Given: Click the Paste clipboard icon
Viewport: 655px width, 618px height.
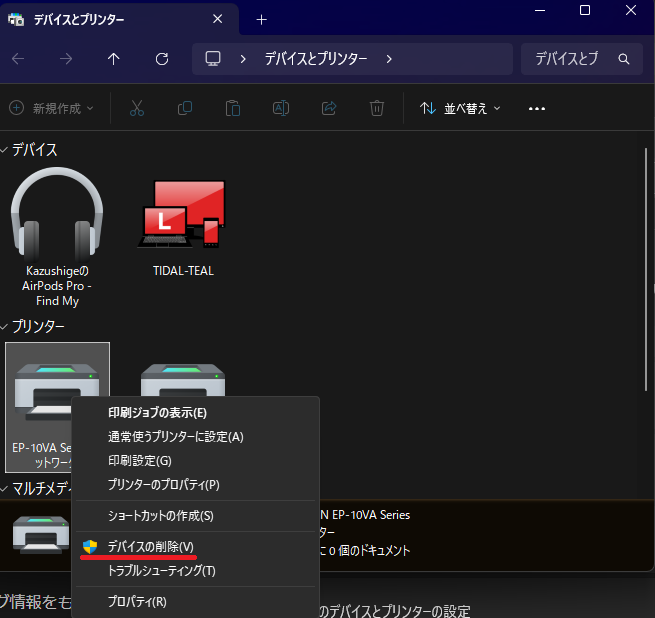Looking at the screenshot, I should (233, 108).
